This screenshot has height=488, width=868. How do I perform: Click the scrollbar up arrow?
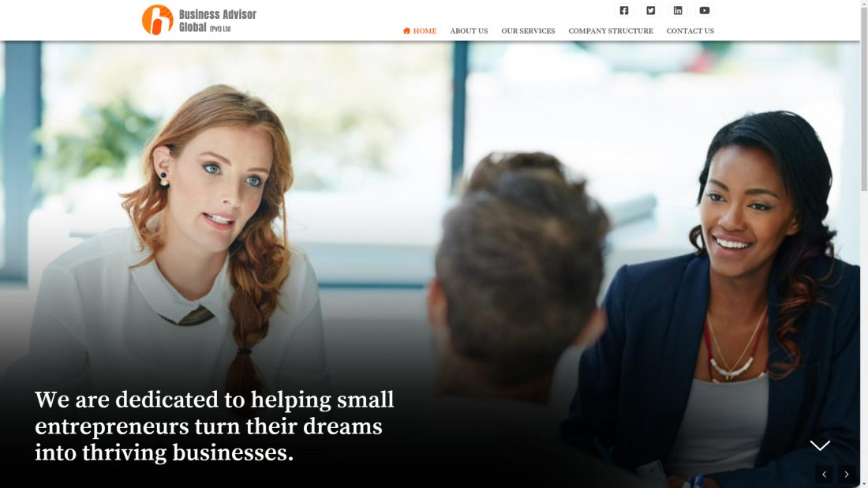point(864,3)
